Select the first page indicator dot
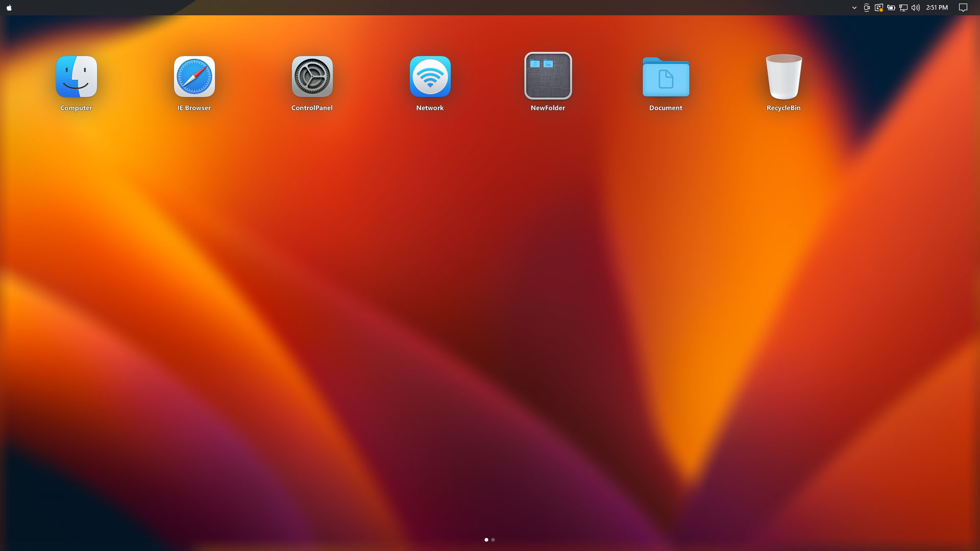 coord(486,540)
